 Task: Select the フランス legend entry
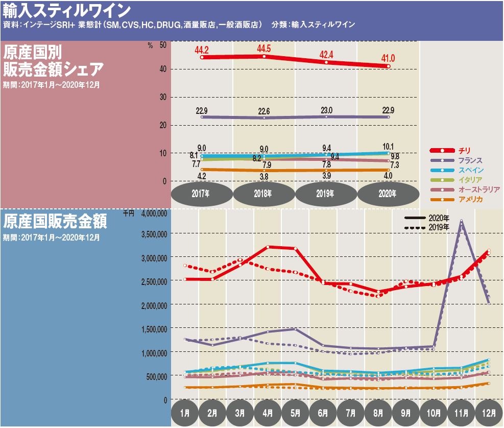(471, 160)
